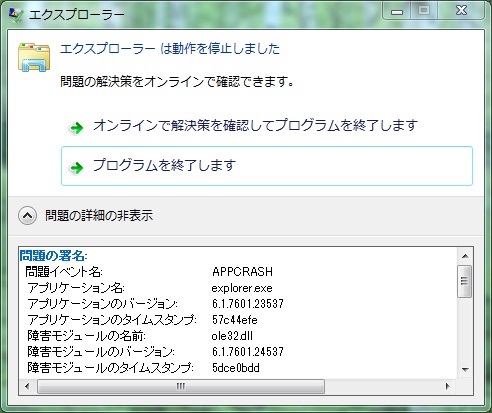
Task: Click the Explorer folder icon in dialog
Action: (x=34, y=57)
